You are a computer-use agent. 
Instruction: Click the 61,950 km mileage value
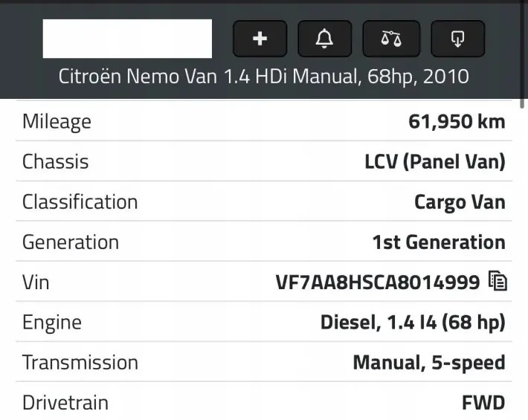pos(457,121)
